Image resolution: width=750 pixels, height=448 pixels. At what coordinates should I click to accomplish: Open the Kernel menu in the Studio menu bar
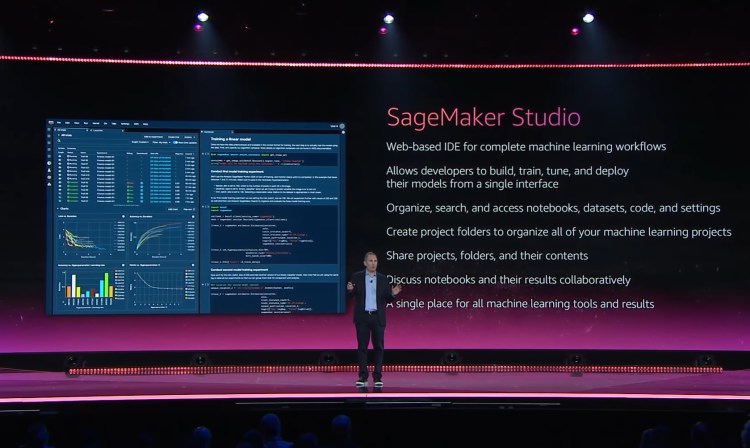[96, 123]
